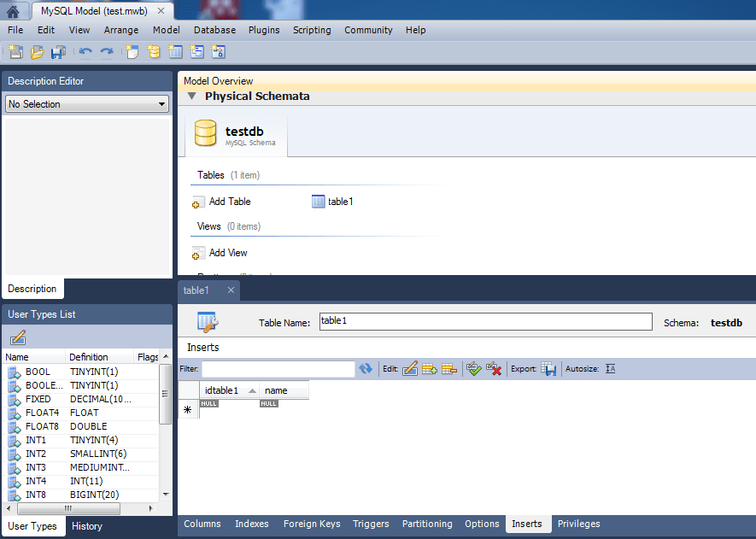Switch to the Privileges tab
Image resolution: width=756 pixels, height=539 pixels.
click(x=578, y=524)
